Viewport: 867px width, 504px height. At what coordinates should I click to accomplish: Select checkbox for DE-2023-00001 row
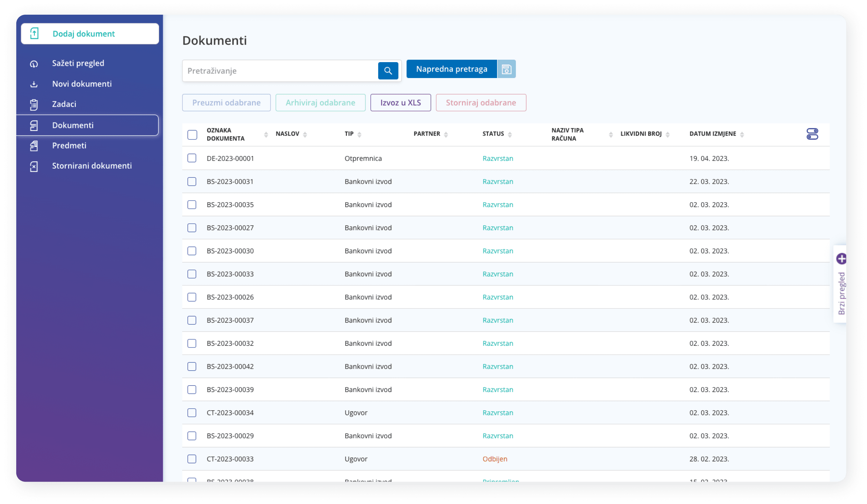click(x=192, y=158)
